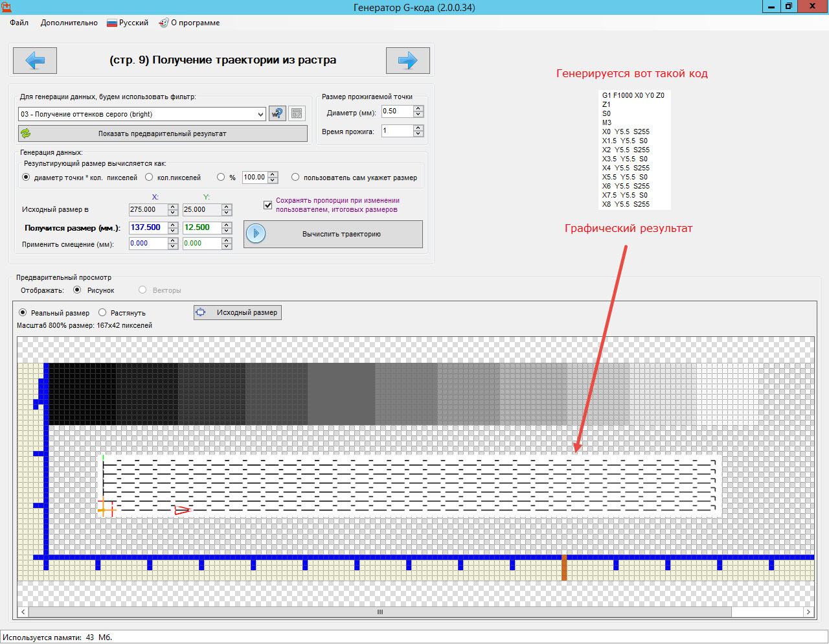Click Calculate trajectory button
This screenshot has height=644, width=829.
(x=333, y=234)
